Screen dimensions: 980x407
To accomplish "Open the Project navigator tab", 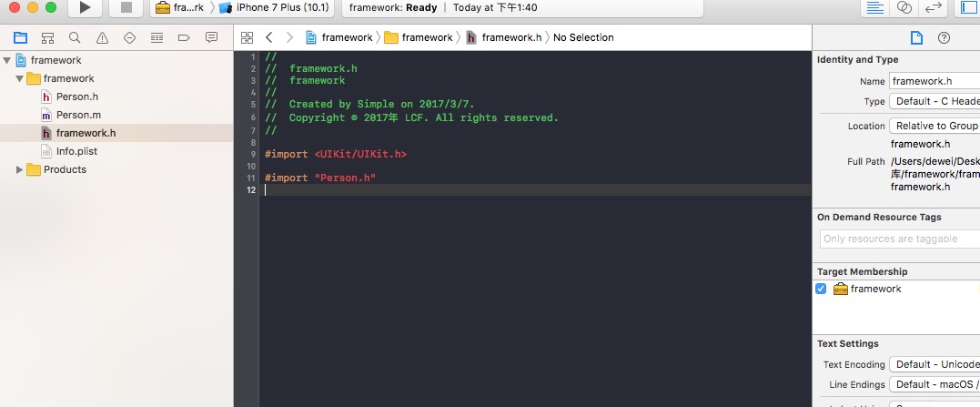I will pos(20,37).
